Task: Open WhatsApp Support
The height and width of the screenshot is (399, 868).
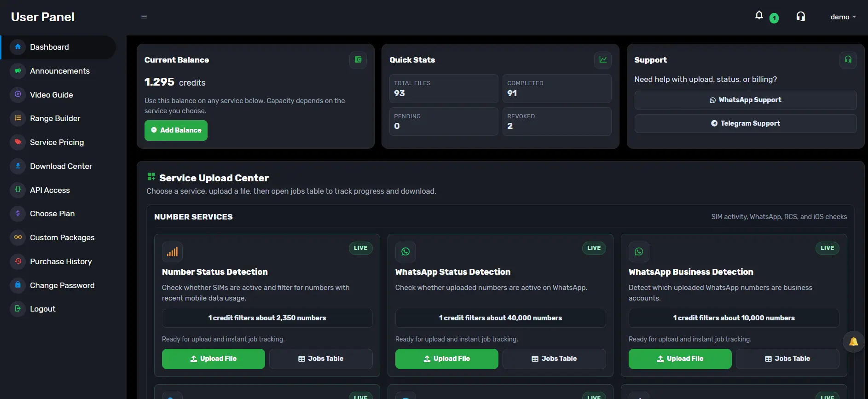Action: click(745, 100)
